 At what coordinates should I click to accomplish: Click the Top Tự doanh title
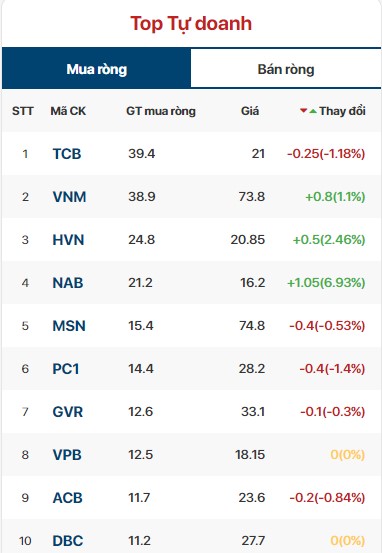tap(191, 24)
